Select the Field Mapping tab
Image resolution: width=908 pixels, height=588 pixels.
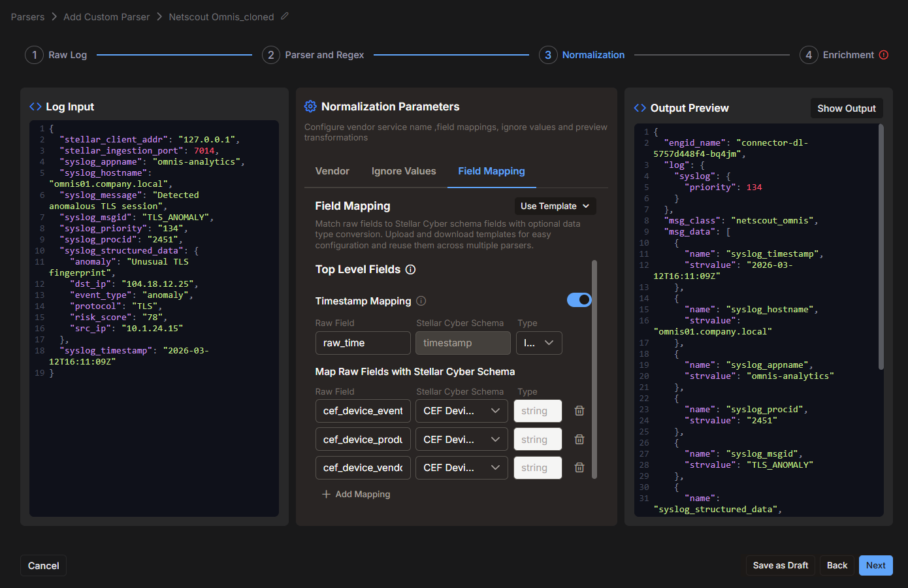pos(491,171)
